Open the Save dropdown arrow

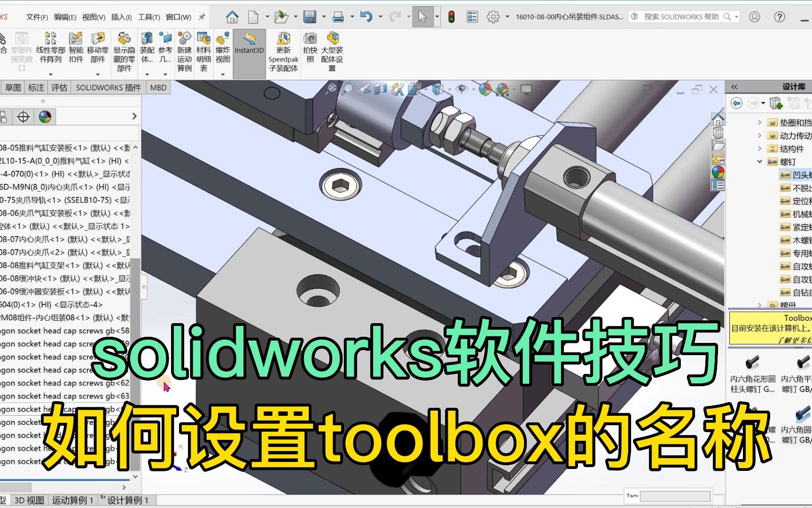[x=324, y=17]
